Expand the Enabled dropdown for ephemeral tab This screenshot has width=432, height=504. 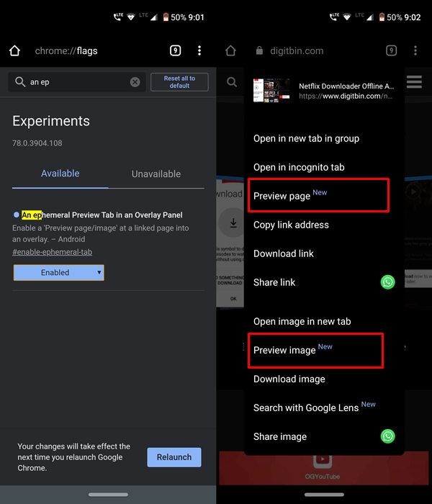[x=58, y=272]
